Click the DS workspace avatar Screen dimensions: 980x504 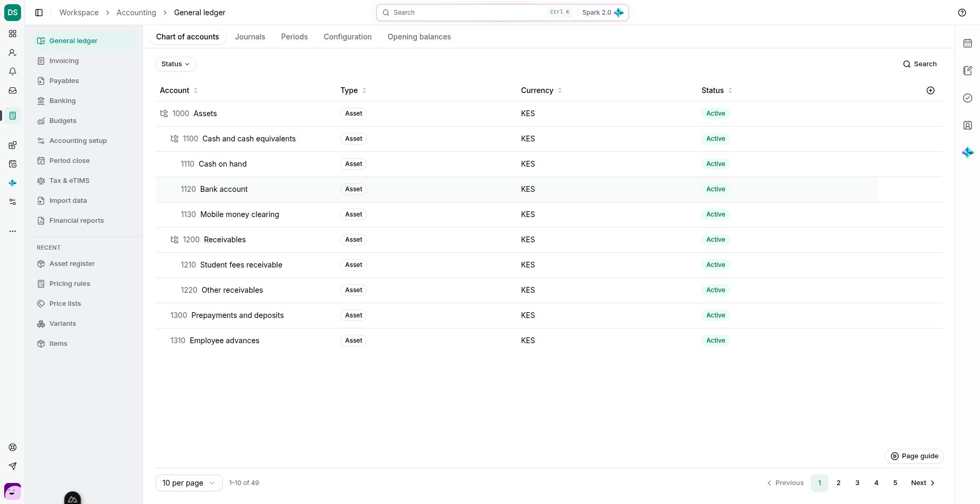click(x=13, y=13)
